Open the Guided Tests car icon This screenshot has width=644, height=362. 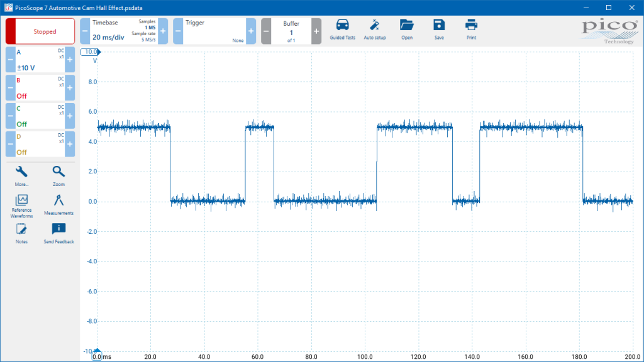click(x=342, y=30)
